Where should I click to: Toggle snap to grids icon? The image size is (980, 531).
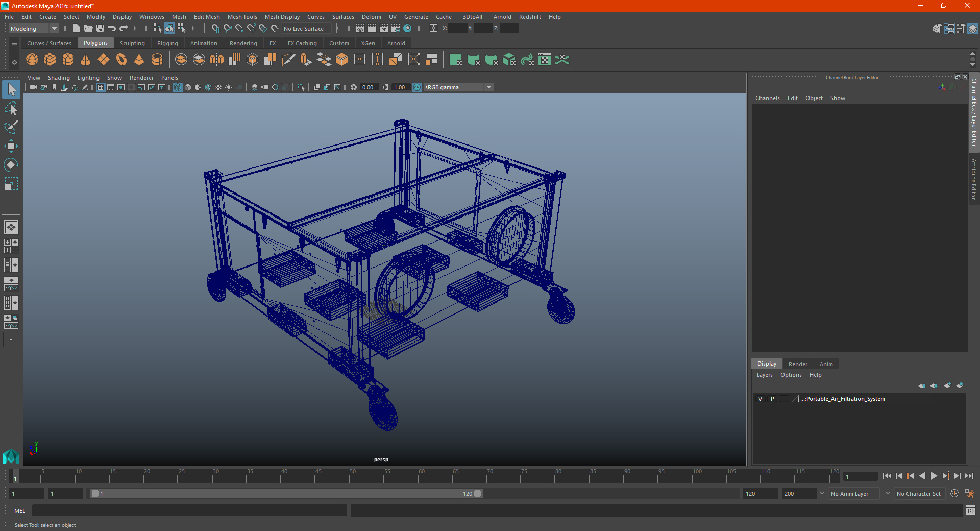click(215, 29)
